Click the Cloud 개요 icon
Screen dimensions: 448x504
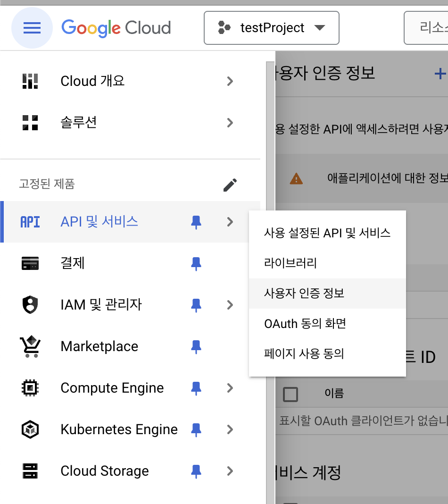(x=30, y=81)
